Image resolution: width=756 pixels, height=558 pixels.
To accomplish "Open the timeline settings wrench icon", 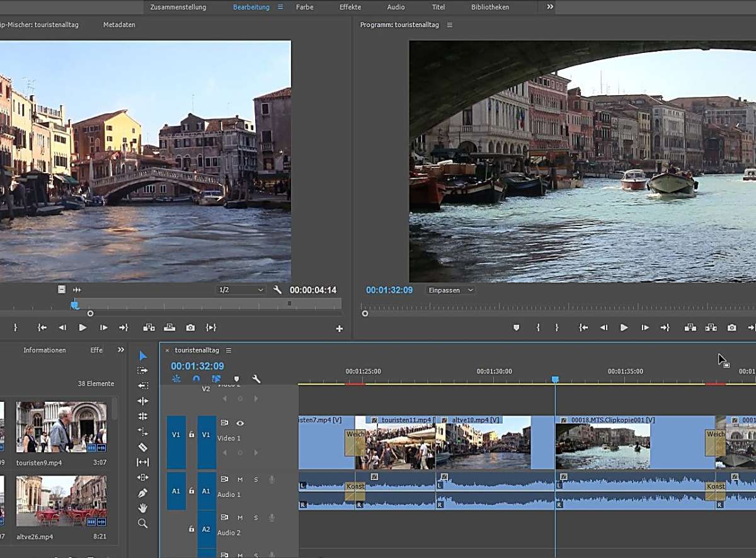I will (x=256, y=379).
